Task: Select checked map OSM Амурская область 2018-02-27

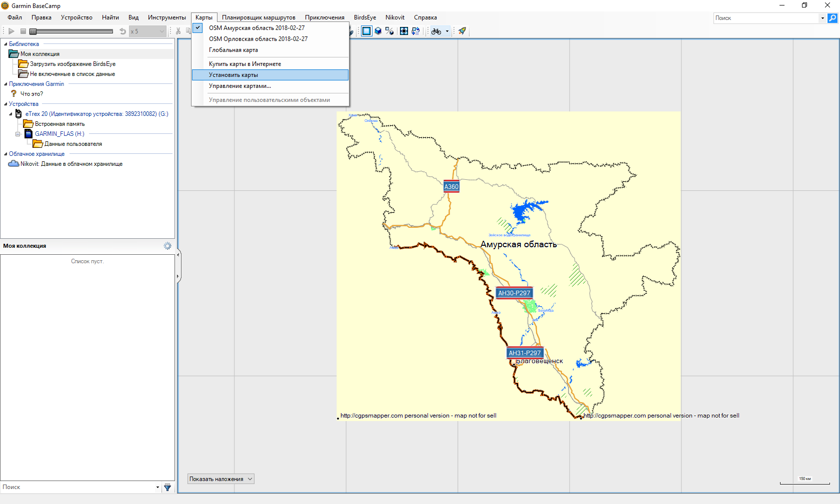Action: tap(270, 28)
